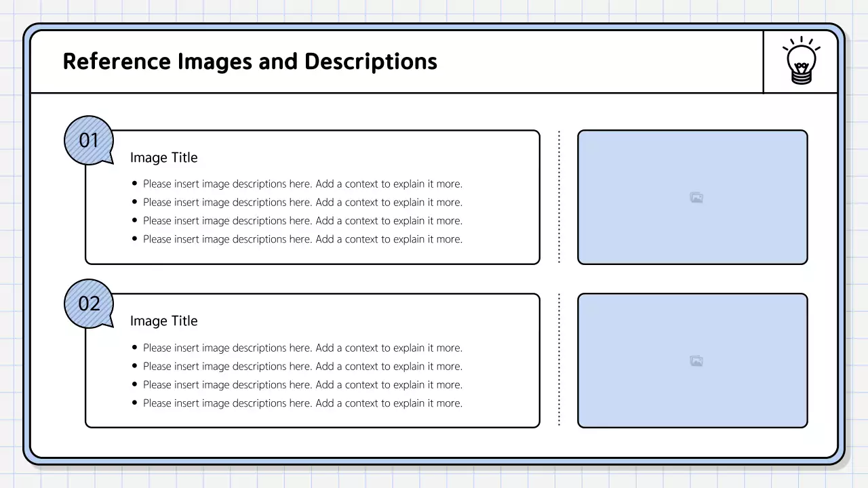Image resolution: width=868 pixels, height=488 pixels.
Task: Click the lightbulb icon in top-right corner
Action: point(801,60)
